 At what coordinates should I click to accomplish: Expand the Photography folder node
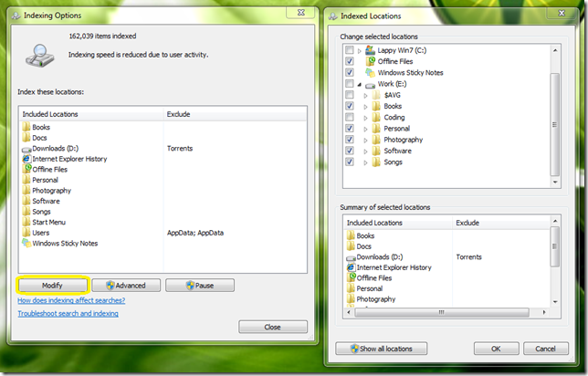coord(365,141)
